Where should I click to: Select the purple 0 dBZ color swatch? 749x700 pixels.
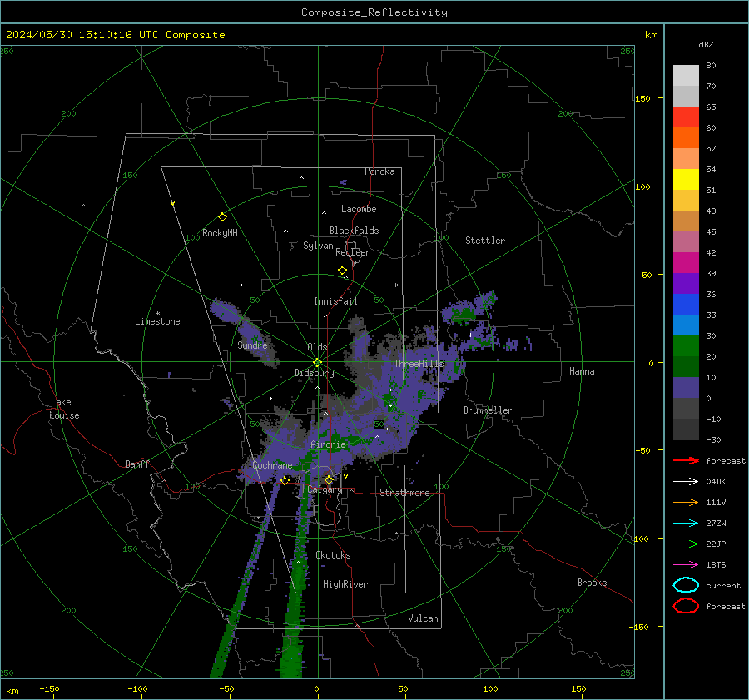point(686,387)
